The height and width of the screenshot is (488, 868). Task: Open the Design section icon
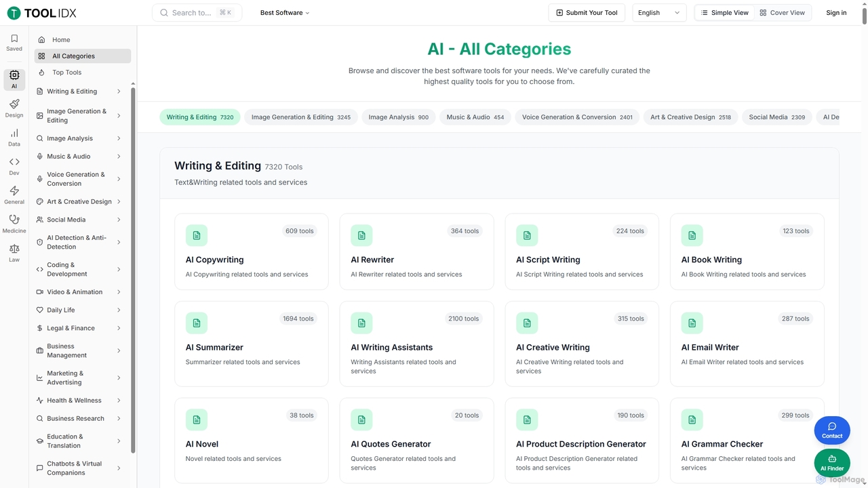pos(14,108)
